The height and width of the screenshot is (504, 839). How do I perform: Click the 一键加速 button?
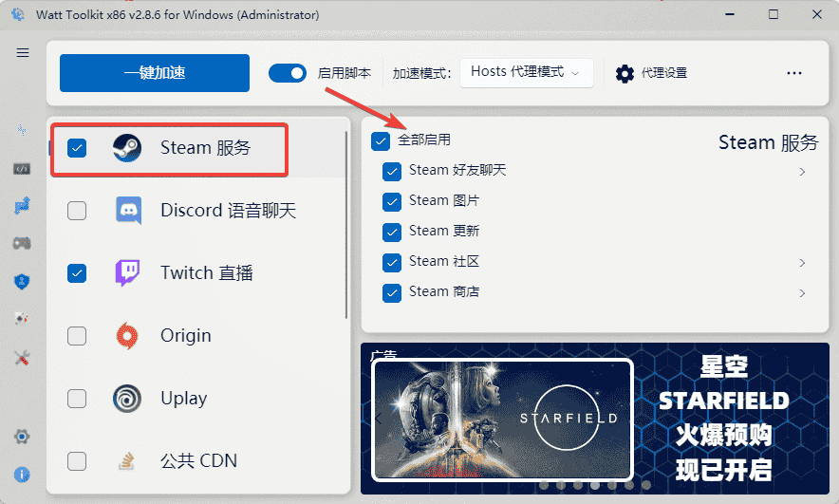(155, 73)
